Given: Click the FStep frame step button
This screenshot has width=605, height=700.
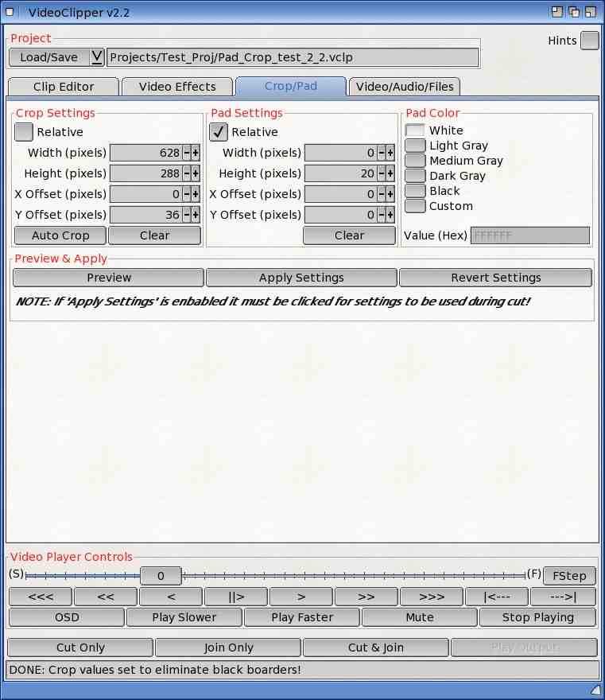Looking at the screenshot, I should tap(569, 576).
